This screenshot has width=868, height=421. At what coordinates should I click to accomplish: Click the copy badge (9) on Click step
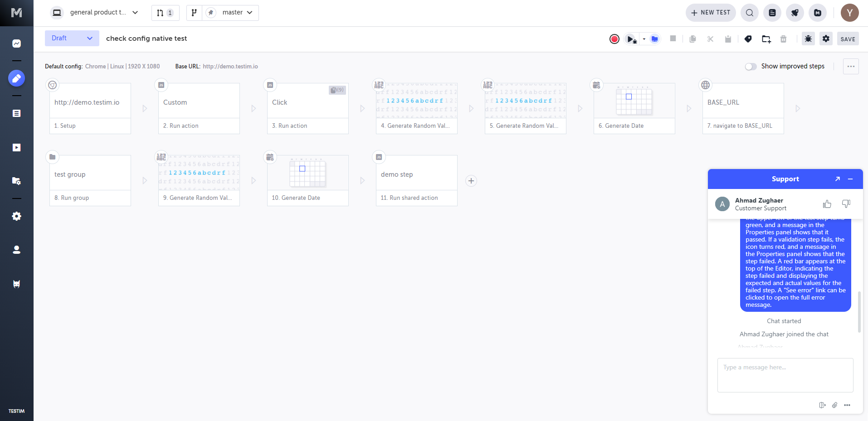[x=337, y=90]
